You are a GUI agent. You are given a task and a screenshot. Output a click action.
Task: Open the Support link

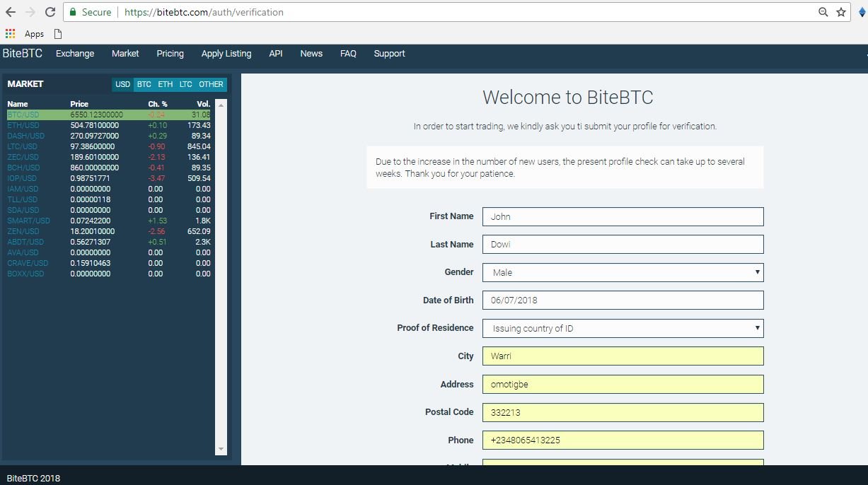coord(390,53)
